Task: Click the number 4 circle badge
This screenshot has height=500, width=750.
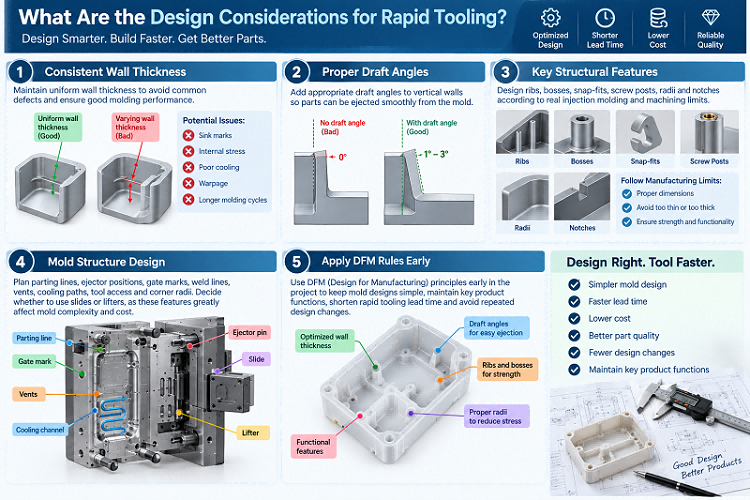Action: tap(21, 262)
